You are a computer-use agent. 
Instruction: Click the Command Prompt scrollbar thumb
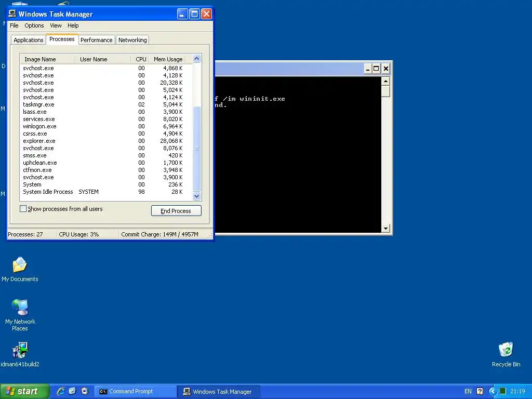pyautogui.click(x=385, y=91)
